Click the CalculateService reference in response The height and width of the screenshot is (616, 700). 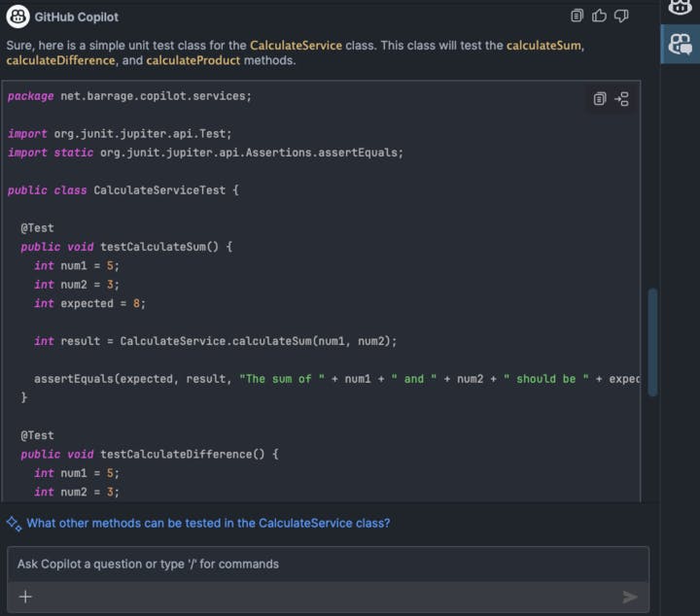point(296,46)
